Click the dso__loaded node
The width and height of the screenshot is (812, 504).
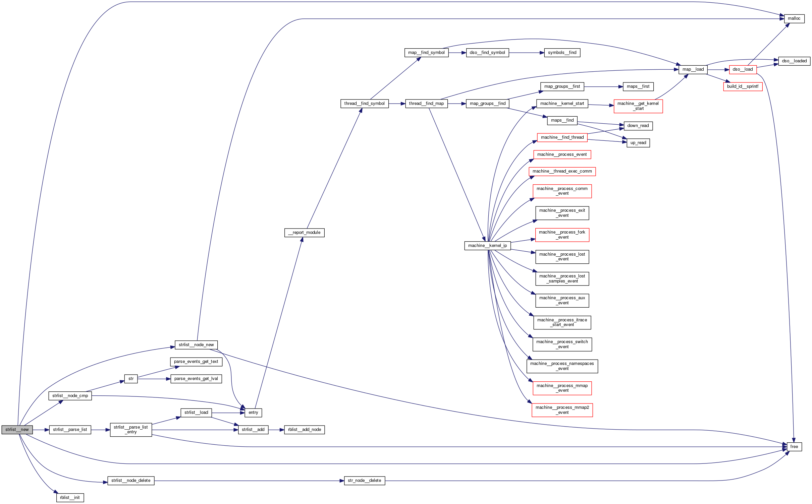pyautogui.click(x=794, y=61)
